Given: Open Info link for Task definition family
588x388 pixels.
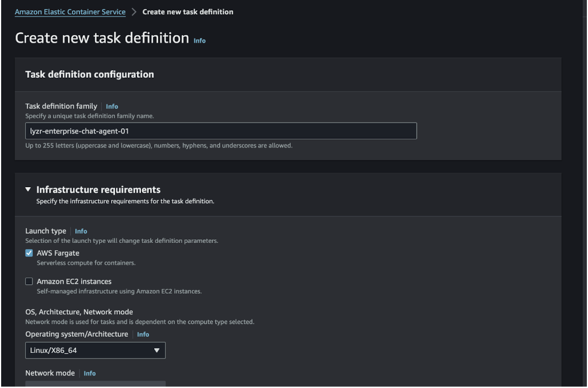Looking at the screenshot, I should (x=112, y=106).
